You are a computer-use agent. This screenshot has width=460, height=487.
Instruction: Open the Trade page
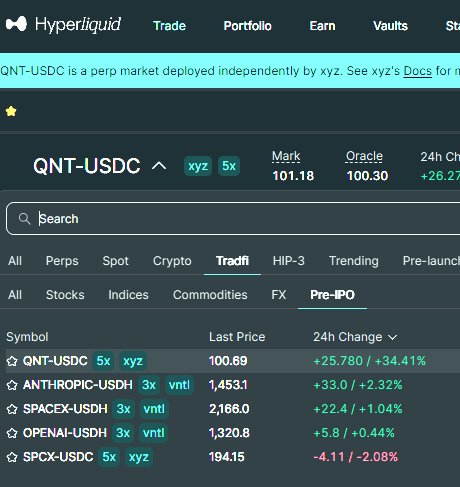(x=169, y=26)
